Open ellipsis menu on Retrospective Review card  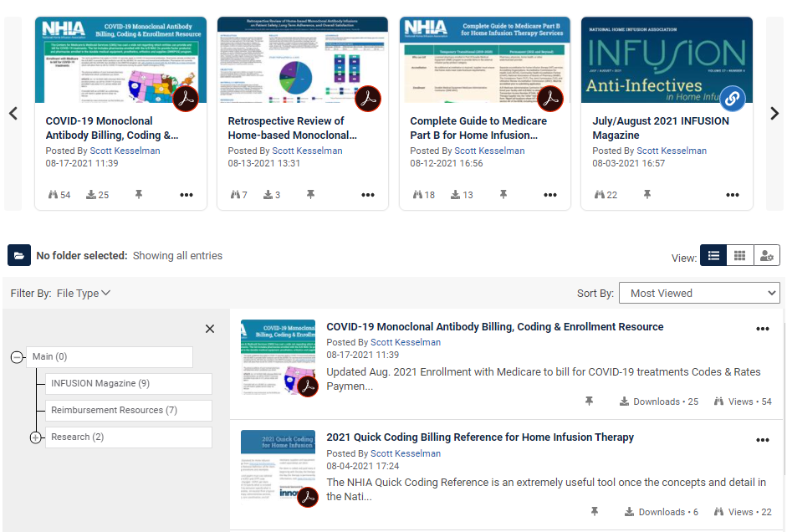pos(367,195)
